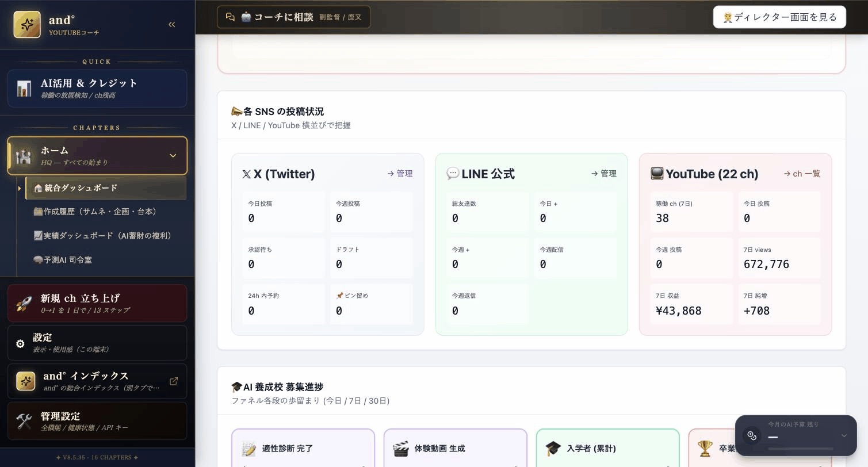Collapse the ホーム chapter chevron
Image resolution: width=868 pixels, height=467 pixels.
[173, 155]
